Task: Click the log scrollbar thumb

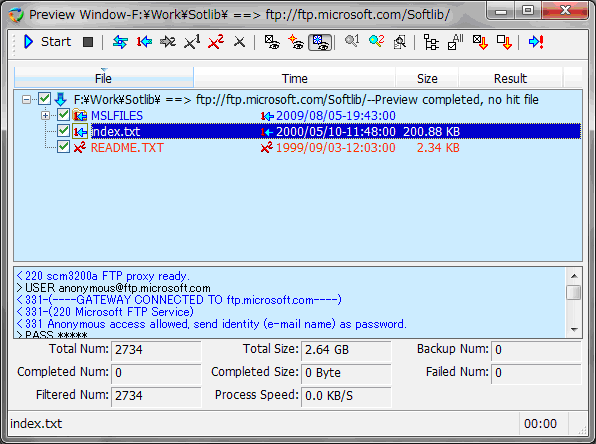Action: click(574, 292)
